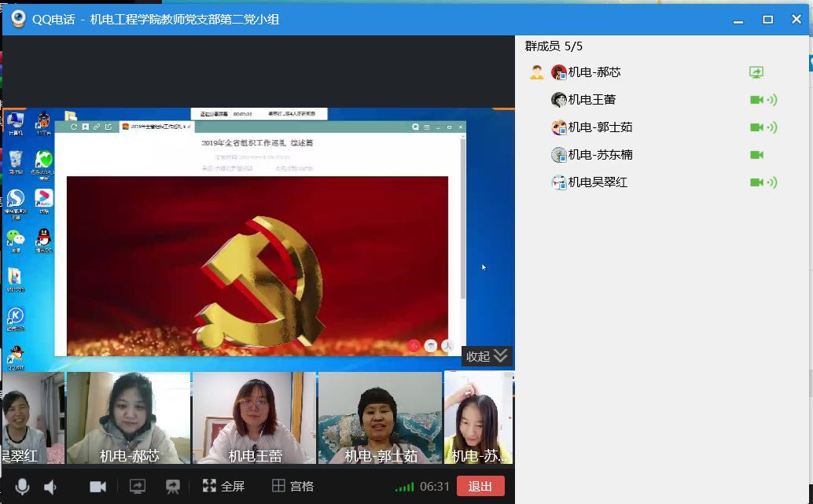The height and width of the screenshot is (504, 813).
Task: Click the QQ电话 app logo in title bar
Action: point(17,19)
